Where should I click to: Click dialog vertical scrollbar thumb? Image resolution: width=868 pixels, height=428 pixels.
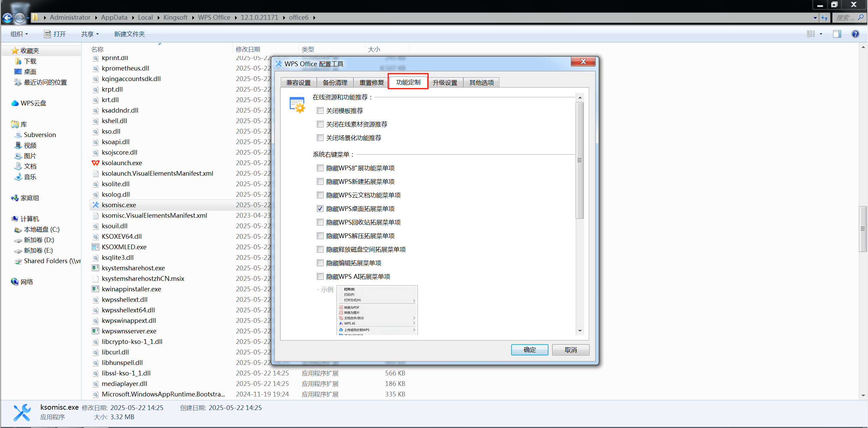(x=580, y=160)
